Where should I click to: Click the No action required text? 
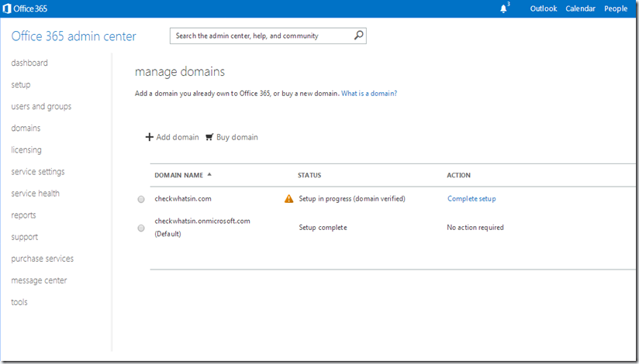point(475,228)
